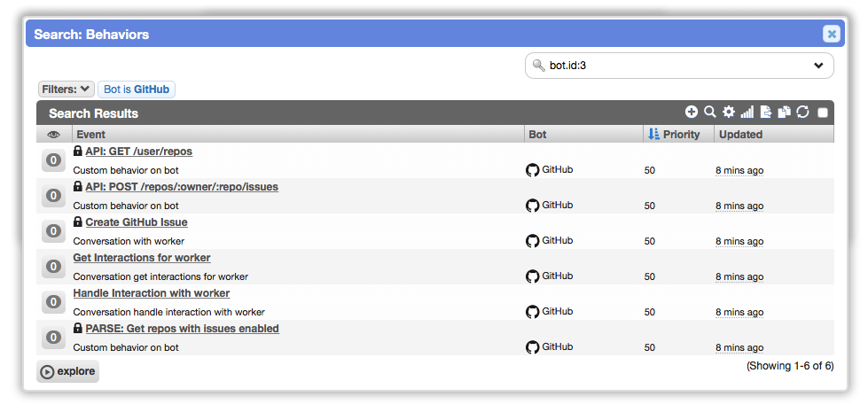Toggle the 0 watcher badge for Create GitHub Issue
Viewport: 868px width, 420px height.
pyautogui.click(x=53, y=230)
